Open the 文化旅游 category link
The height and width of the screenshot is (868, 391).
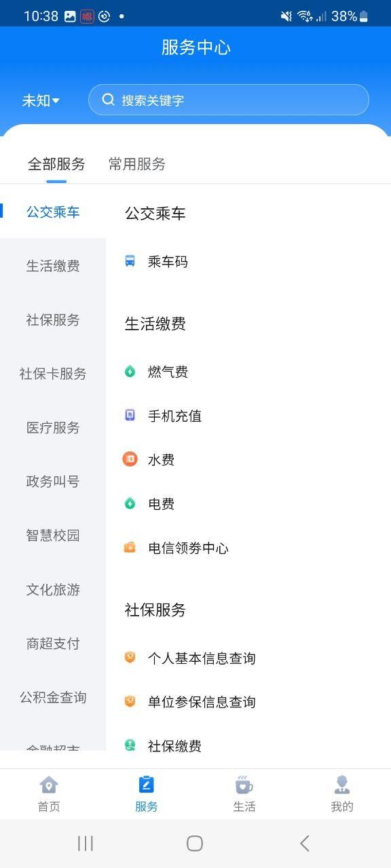coord(52,590)
